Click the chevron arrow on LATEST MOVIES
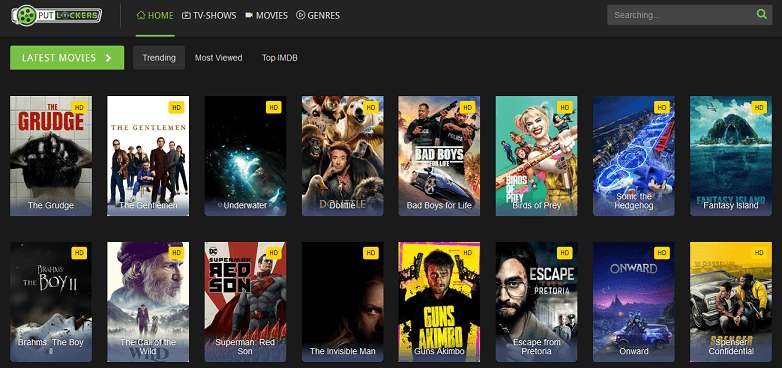Image resolution: width=782 pixels, height=368 pixels. point(108,58)
